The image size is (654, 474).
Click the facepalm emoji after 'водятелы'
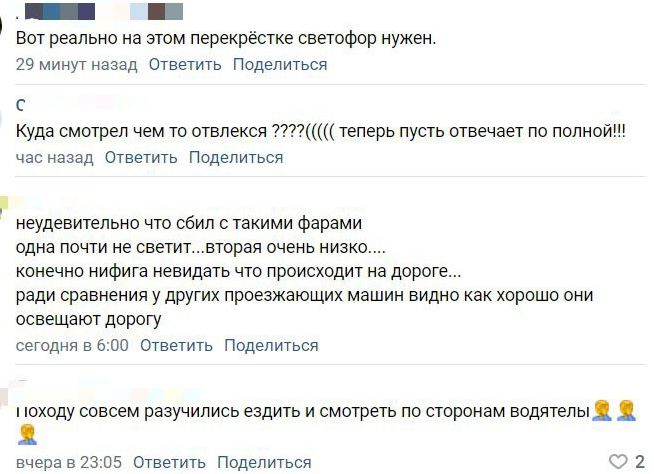(x=602, y=411)
